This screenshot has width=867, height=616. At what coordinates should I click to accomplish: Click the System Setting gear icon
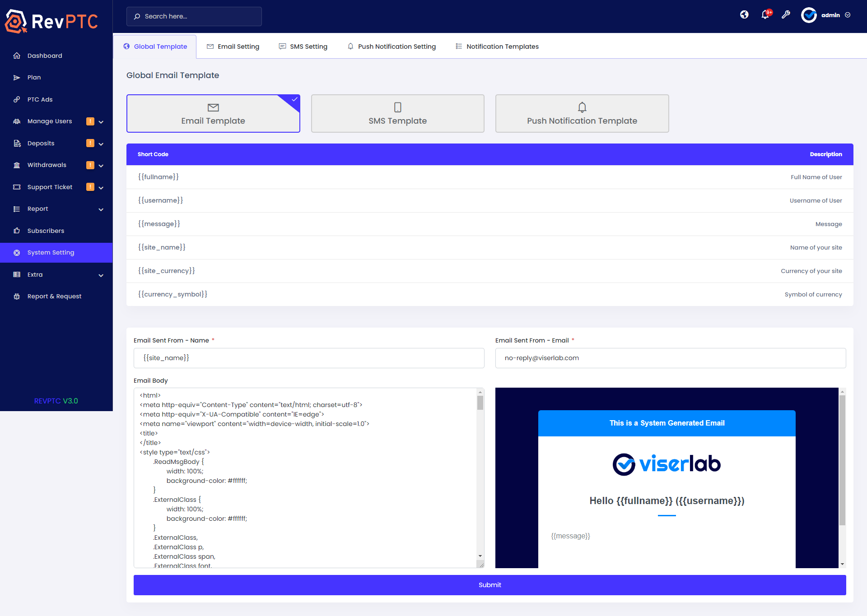tap(17, 252)
